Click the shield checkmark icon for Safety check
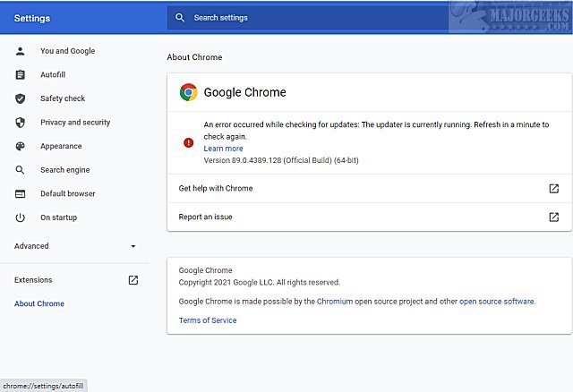Viewport: 573px width, 392px height. (x=20, y=98)
